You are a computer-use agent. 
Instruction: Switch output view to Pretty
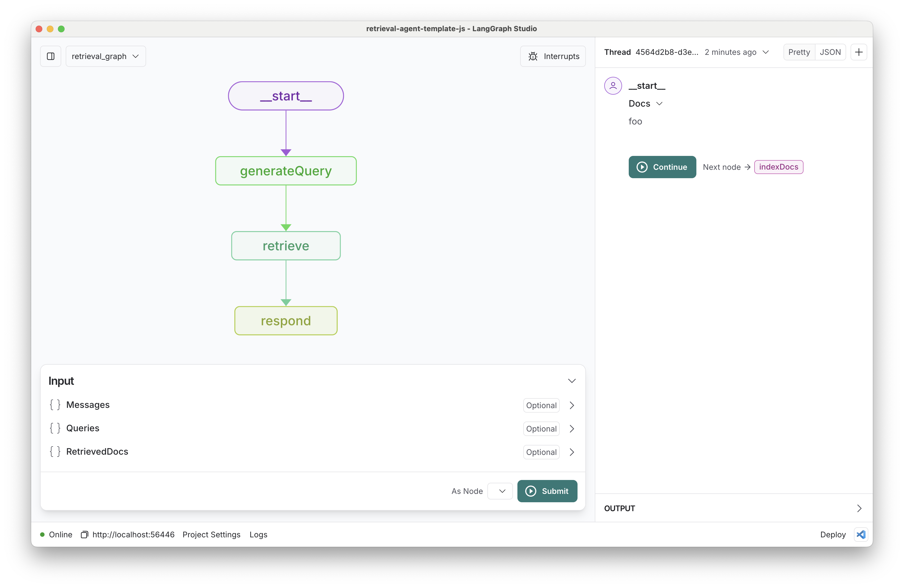click(x=799, y=52)
